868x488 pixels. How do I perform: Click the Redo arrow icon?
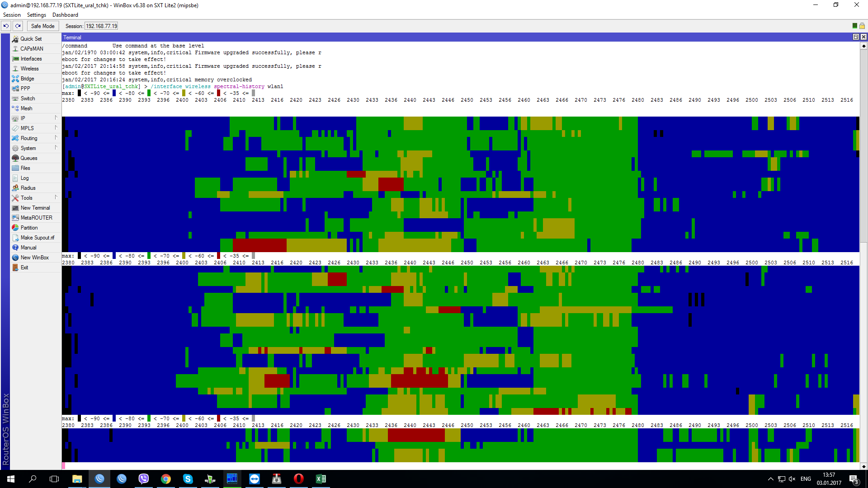click(18, 26)
